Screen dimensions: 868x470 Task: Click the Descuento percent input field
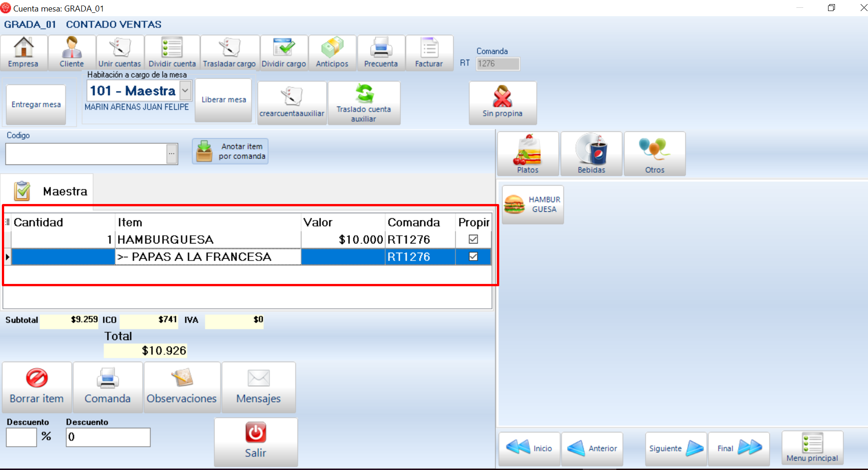(21, 437)
